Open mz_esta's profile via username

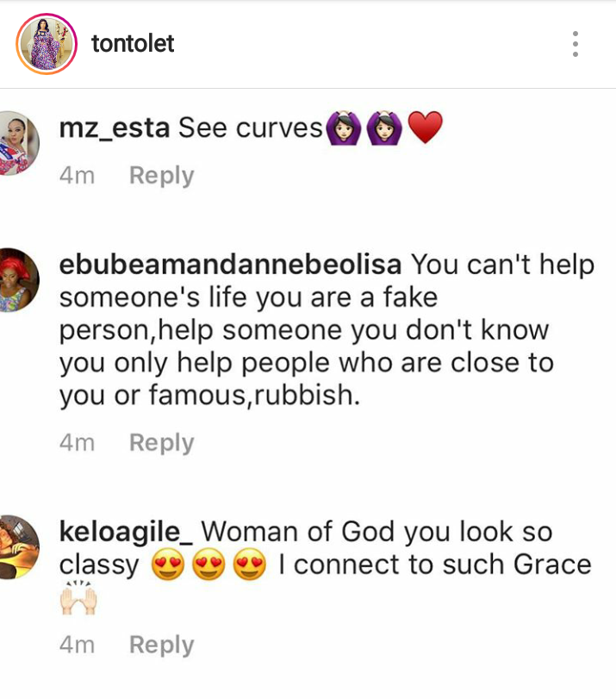coord(115,129)
